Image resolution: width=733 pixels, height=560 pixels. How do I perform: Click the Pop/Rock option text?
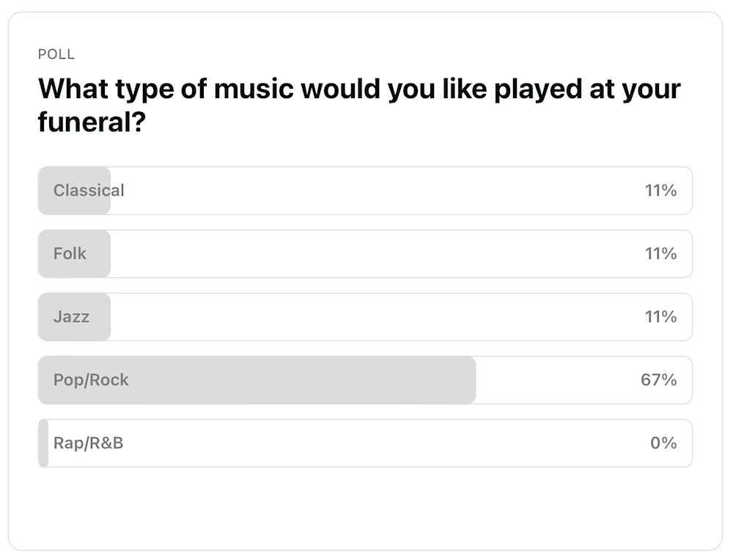pyautogui.click(x=90, y=380)
